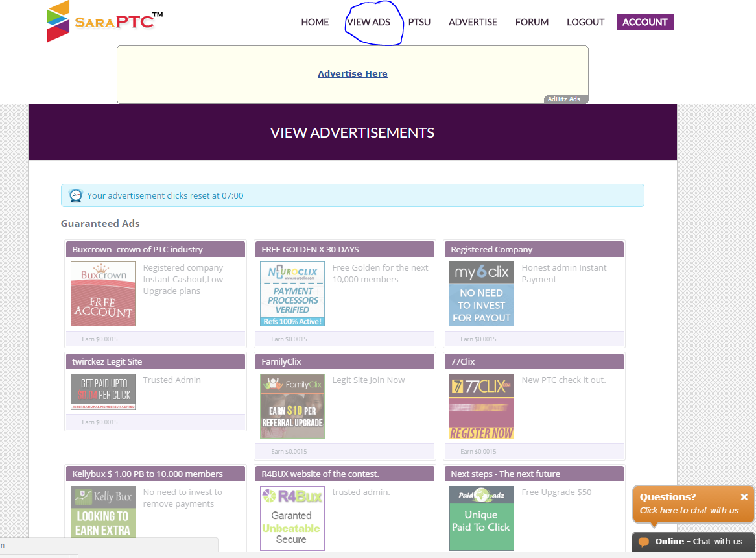Visit the FORUM page

point(532,22)
